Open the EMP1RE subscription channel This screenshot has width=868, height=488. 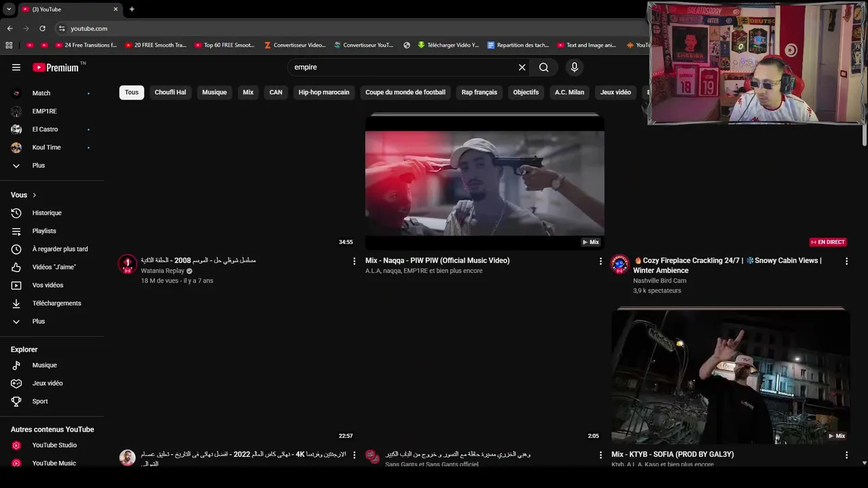click(x=52, y=111)
